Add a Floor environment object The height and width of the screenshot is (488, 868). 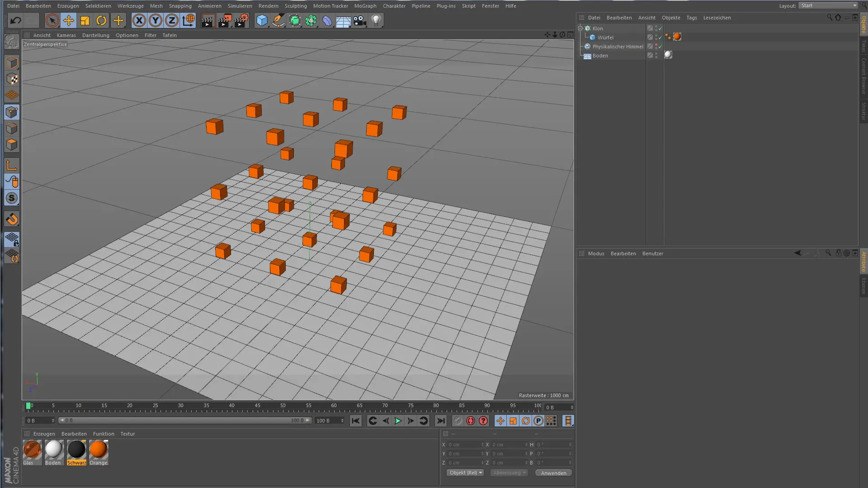point(343,20)
